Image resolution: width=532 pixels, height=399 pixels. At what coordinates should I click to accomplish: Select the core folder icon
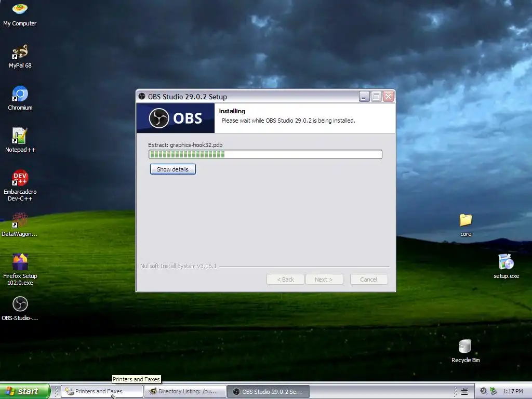pyautogui.click(x=466, y=225)
